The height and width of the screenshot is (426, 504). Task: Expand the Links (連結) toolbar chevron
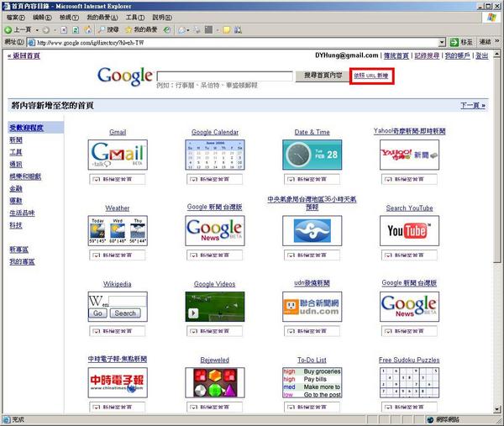[497, 41]
